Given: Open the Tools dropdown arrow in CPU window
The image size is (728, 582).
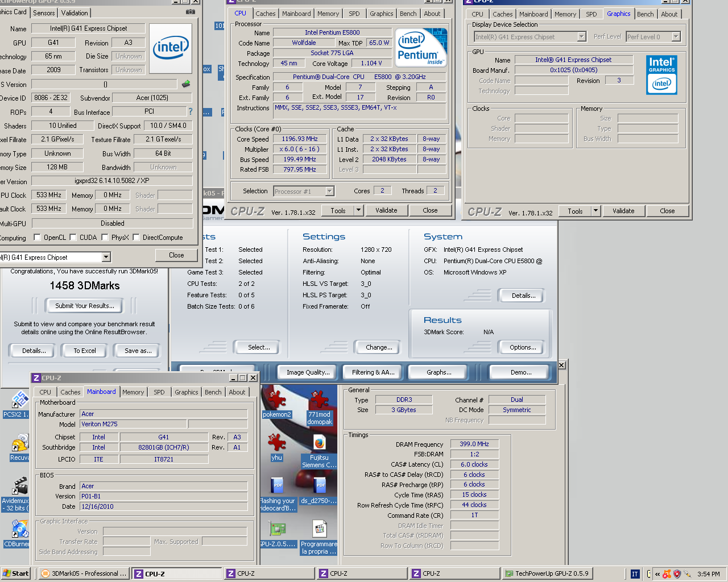Looking at the screenshot, I should click(x=358, y=211).
